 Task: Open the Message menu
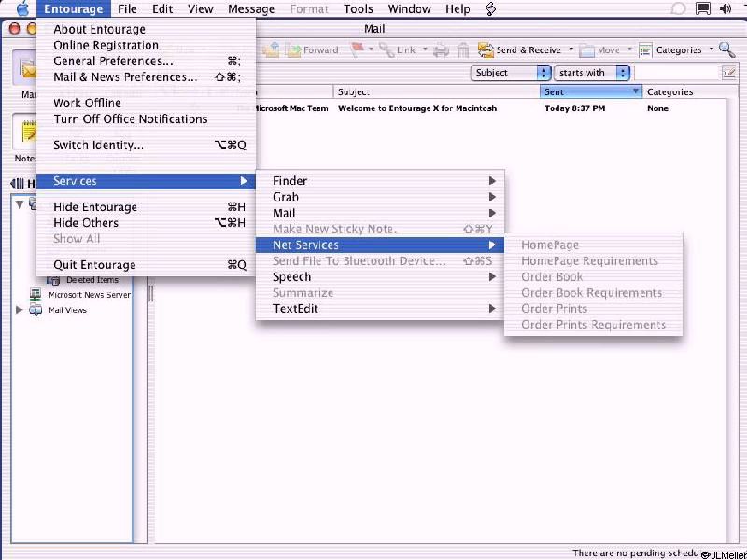pyautogui.click(x=251, y=8)
